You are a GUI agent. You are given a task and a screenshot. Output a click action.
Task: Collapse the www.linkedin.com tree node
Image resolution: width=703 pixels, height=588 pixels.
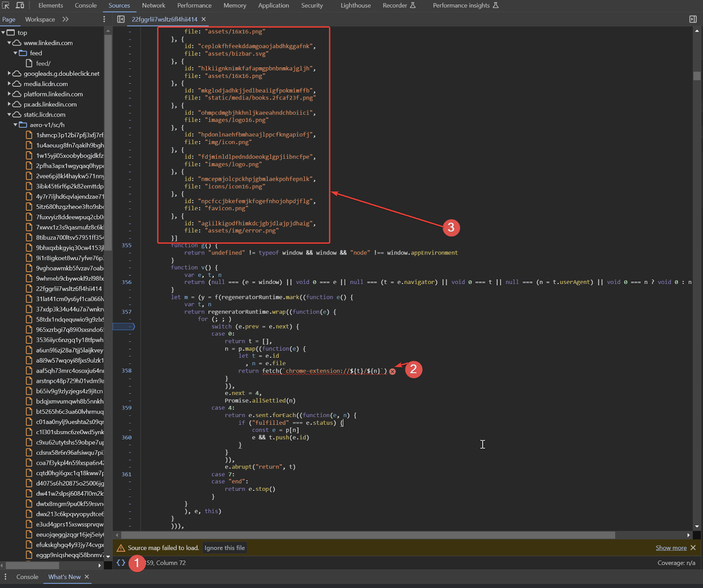(9, 43)
